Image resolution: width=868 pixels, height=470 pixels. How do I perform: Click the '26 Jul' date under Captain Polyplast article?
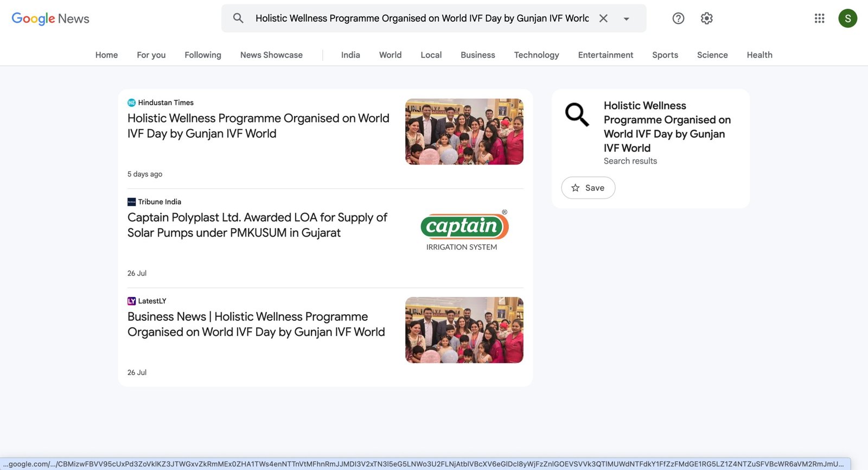(x=137, y=274)
